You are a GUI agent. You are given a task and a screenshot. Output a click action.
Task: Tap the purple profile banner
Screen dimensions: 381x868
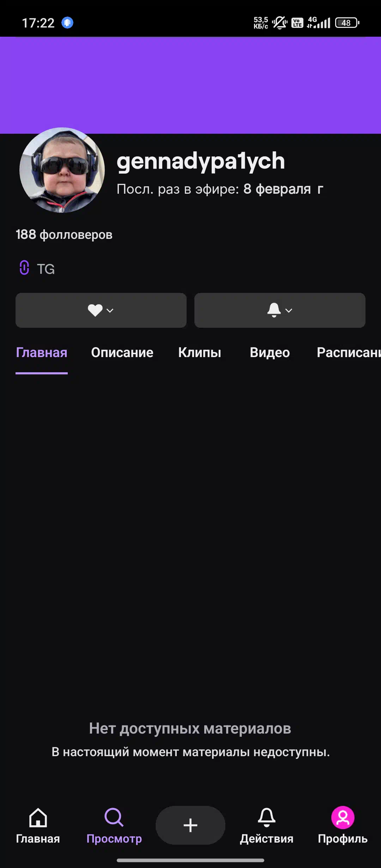190,85
